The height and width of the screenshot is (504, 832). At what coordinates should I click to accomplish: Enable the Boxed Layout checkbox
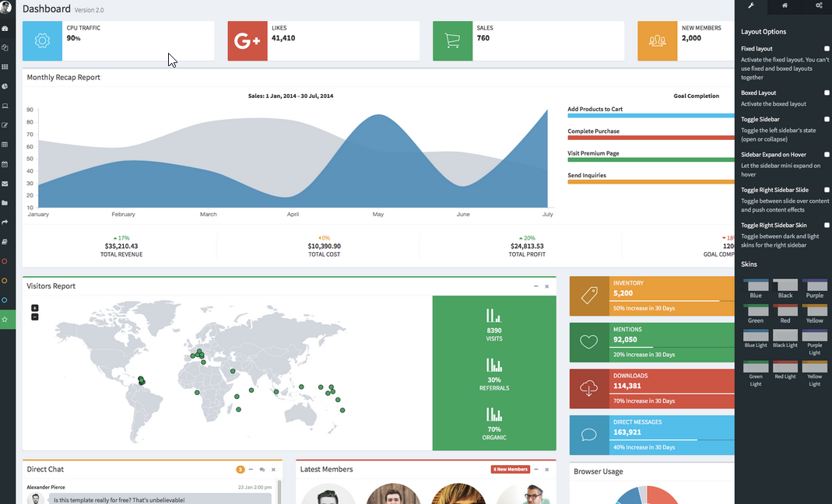point(827,93)
